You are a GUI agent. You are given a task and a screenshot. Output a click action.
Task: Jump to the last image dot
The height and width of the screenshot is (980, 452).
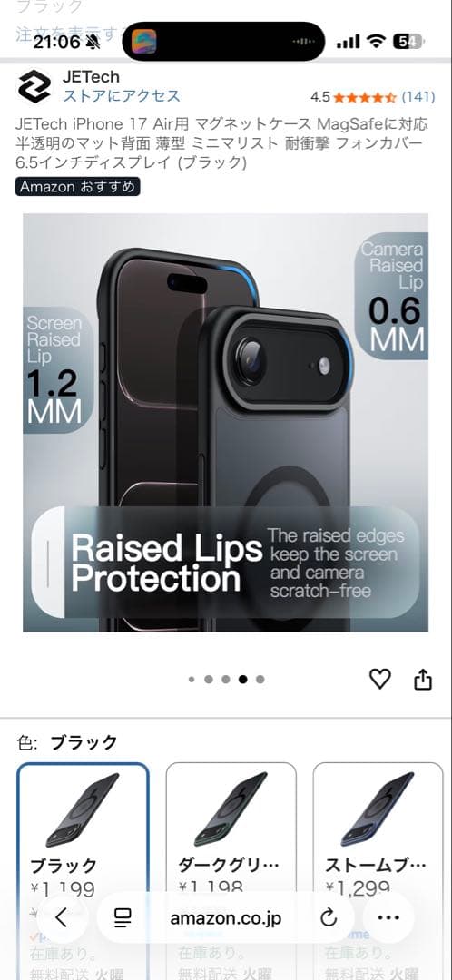click(260, 680)
